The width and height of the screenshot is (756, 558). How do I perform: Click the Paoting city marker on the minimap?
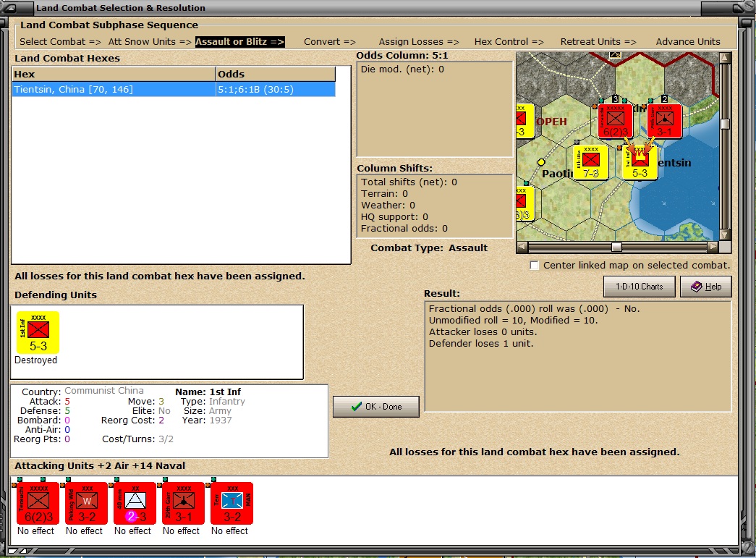[541, 163]
